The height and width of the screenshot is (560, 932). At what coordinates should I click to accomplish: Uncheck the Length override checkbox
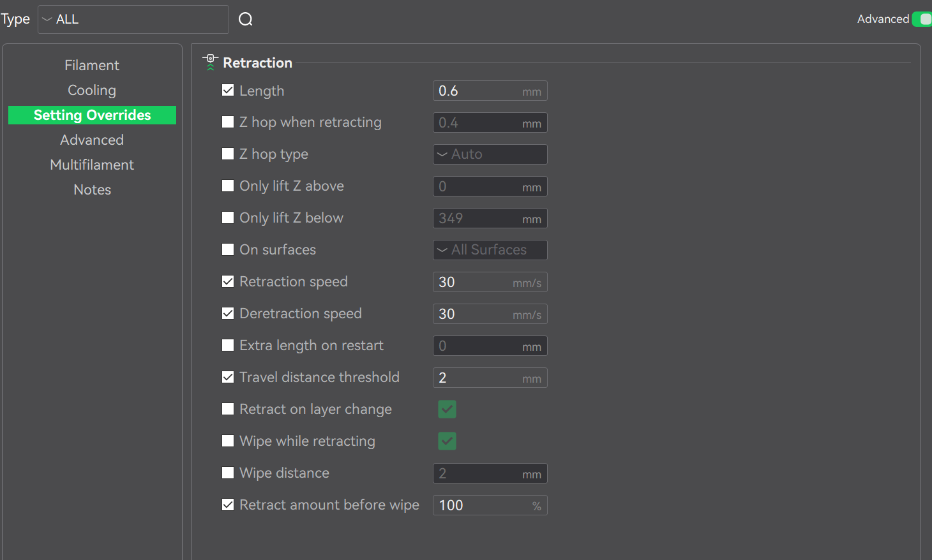coord(228,91)
